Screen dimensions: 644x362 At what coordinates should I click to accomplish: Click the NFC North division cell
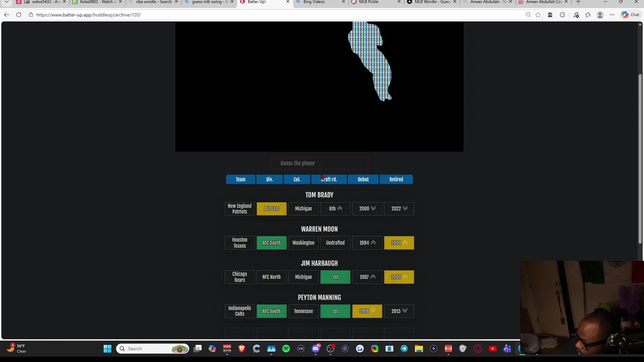coord(272,277)
